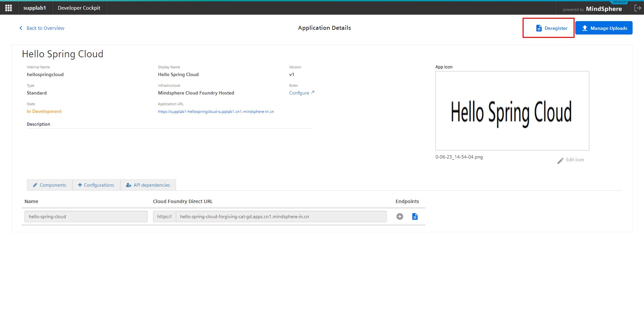The image size is (644, 314).
Task: Open the app launcher grid icon
Action: click(8, 8)
